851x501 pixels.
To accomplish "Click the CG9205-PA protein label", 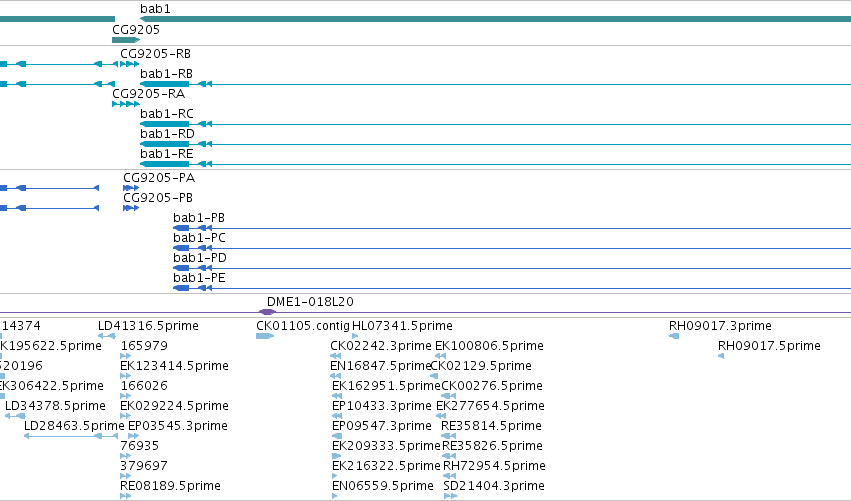I will (x=159, y=178).
